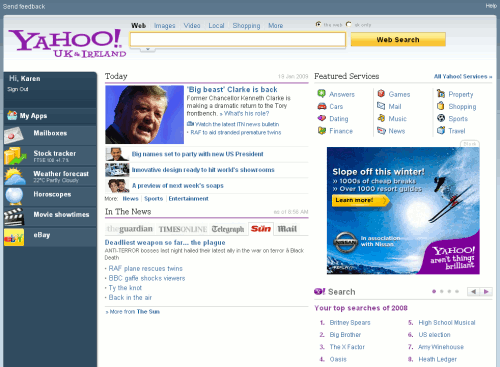Click the Mailboxes envelope icon
The image size is (500, 367).
point(14,135)
